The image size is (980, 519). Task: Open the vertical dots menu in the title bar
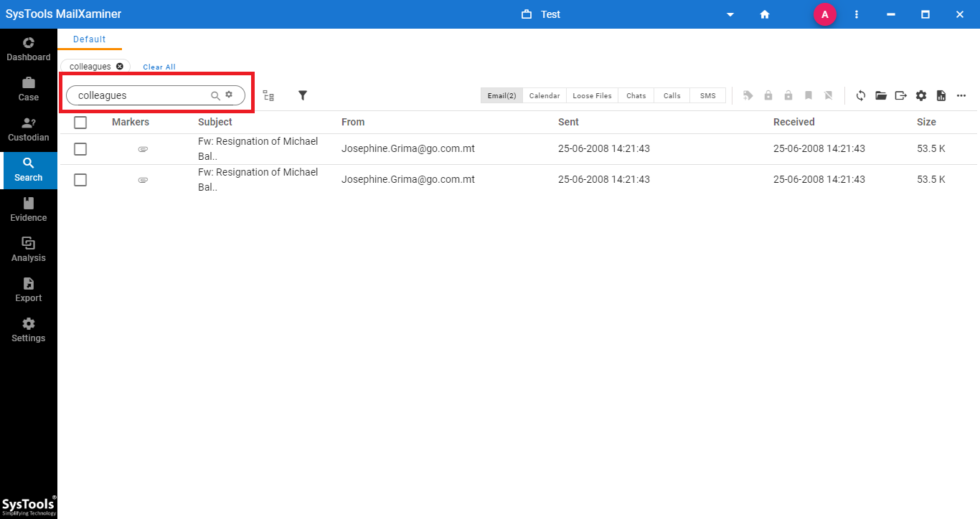[x=857, y=14]
